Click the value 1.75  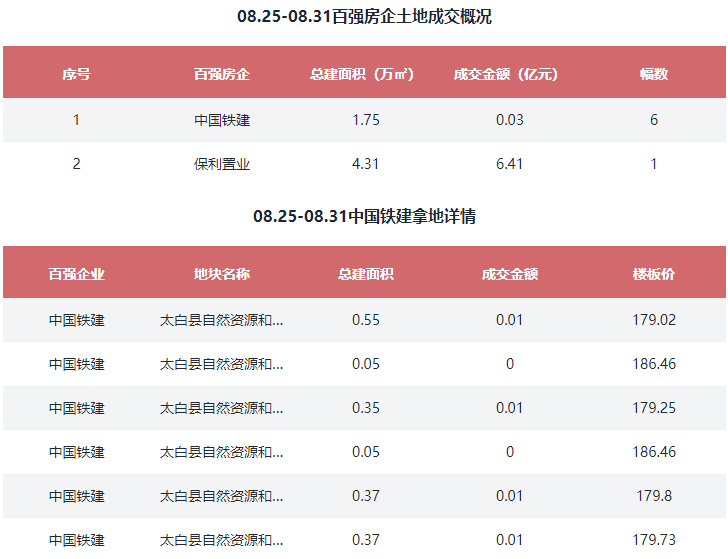(x=366, y=120)
